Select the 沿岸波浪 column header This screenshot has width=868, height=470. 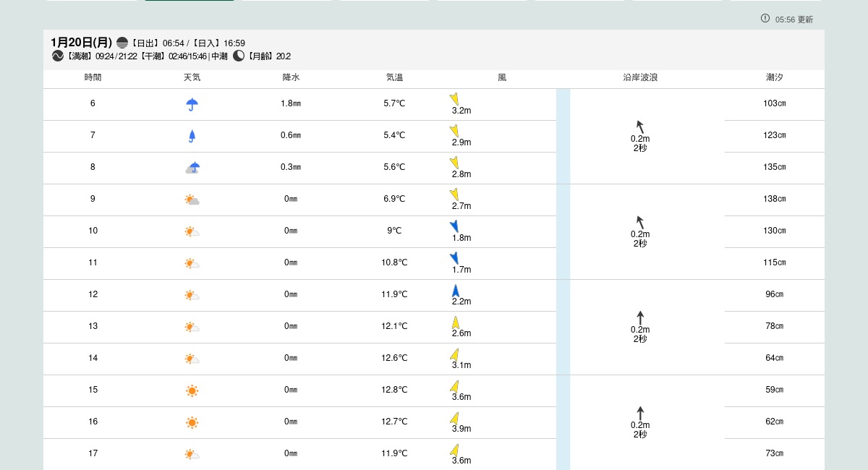pyautogui.click(x=640, y=77)
